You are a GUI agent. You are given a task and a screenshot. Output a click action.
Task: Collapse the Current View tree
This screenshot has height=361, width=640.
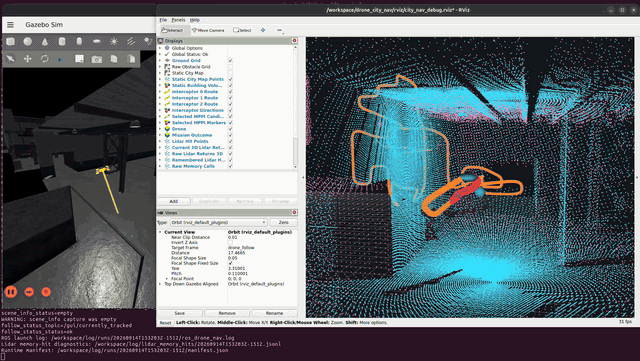160,232
